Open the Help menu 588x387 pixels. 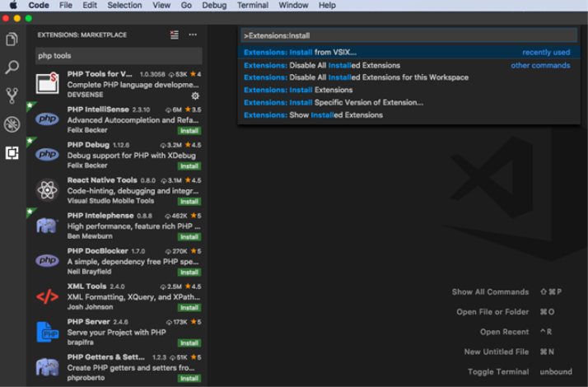327,5
